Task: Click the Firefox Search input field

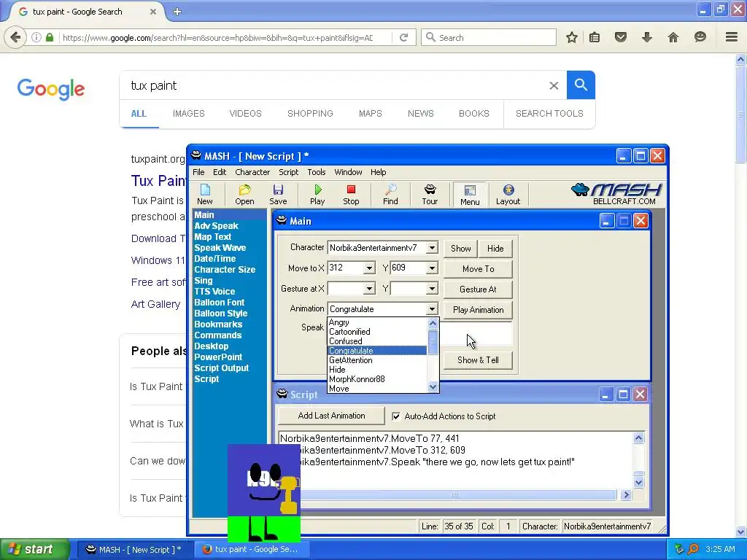Action: click(489, 37)
